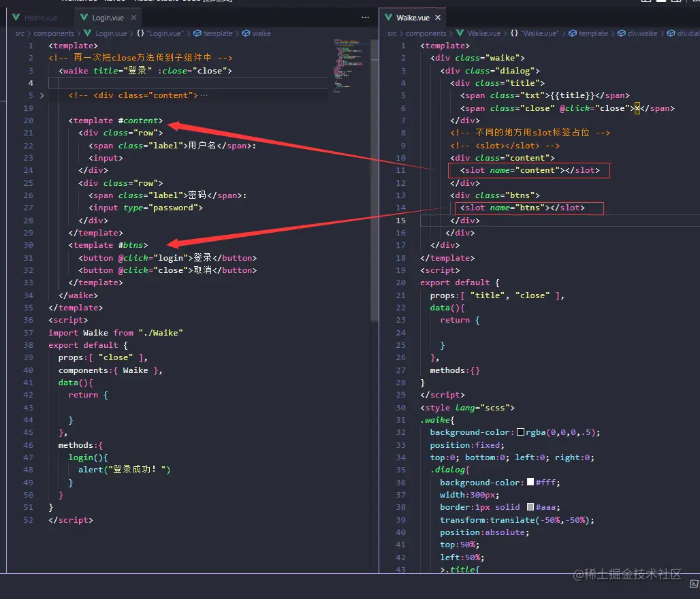This screenshot has height=599, width=700.
Task: Open More Actions menu of left editor
Action: pos(365,18)
